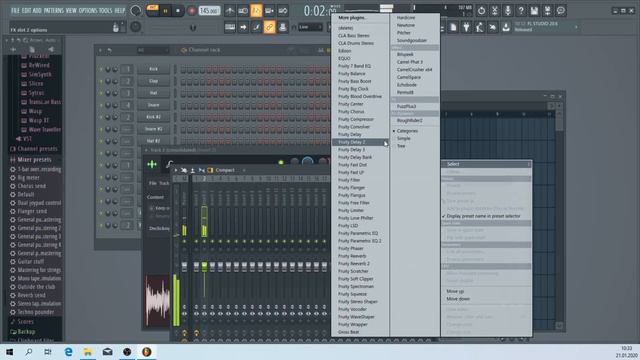
Task: Adjust the main pitch knob
Action: (136, 27)
